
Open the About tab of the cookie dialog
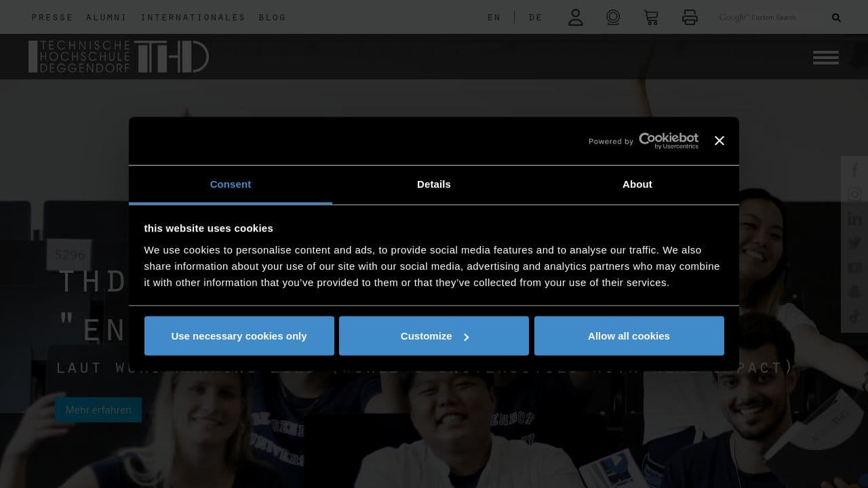tap(637, 184)
